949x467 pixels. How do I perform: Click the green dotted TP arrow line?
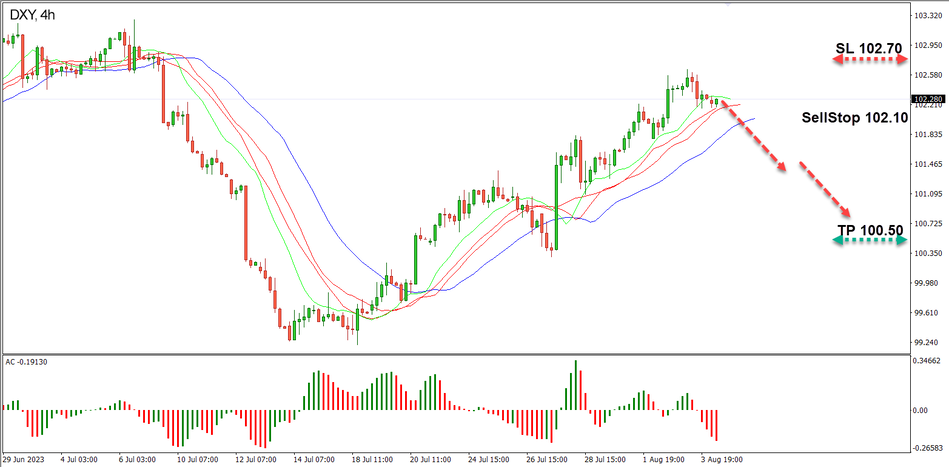tap(868, 240)
